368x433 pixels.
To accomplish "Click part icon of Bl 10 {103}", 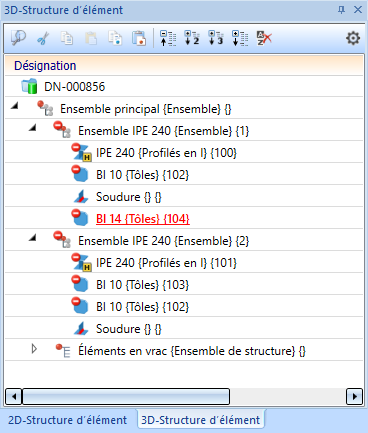I will [80, 284].
